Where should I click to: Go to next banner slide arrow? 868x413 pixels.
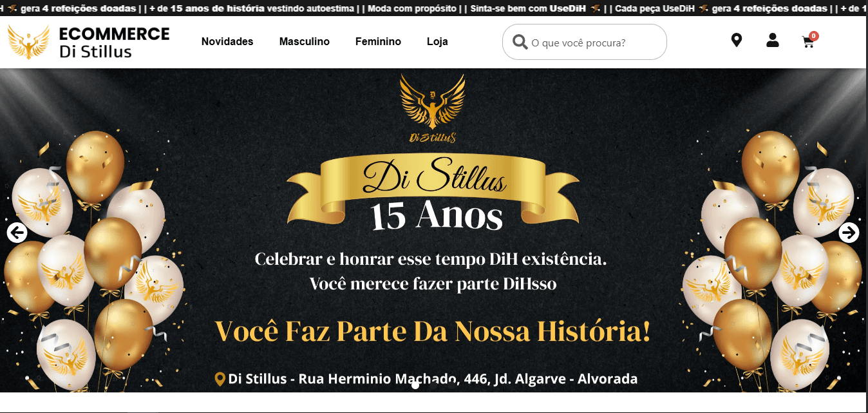[849, 232]
